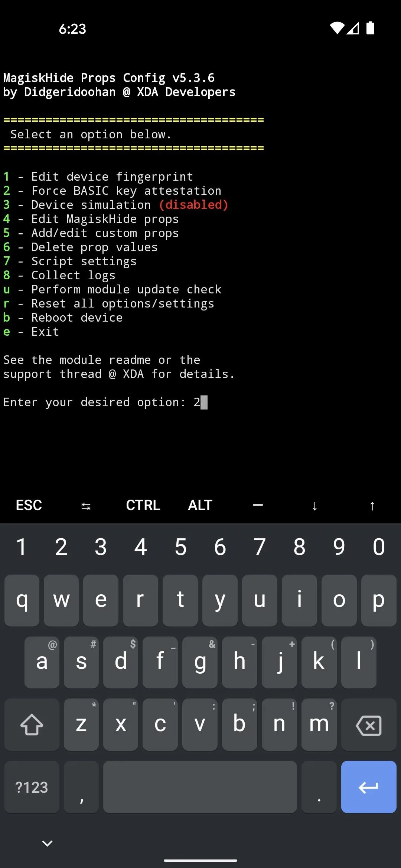Tap the spacebar
Image resolution: width=401 pixels, height=868 pixels.
coord(200,787)
